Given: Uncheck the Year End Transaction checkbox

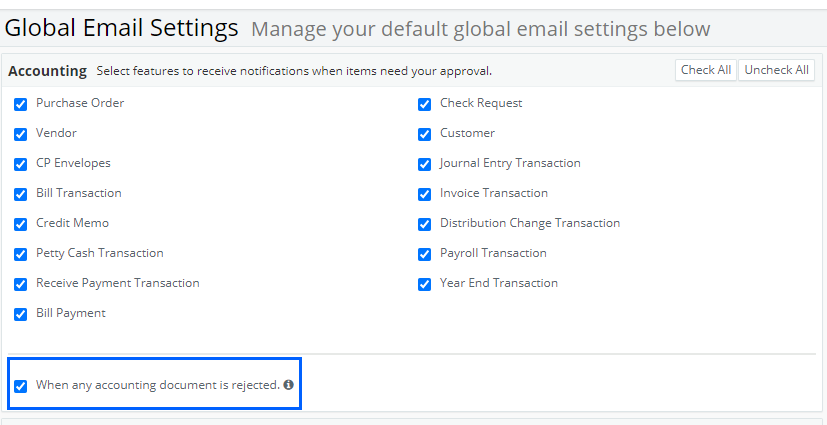Looking at the screenshot, I should tap(425, 284).
